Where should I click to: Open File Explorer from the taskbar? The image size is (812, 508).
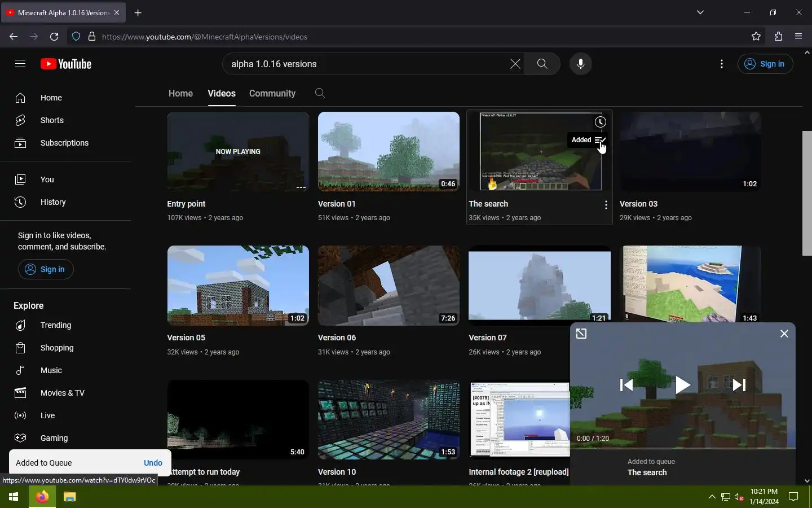pos(69,497)
